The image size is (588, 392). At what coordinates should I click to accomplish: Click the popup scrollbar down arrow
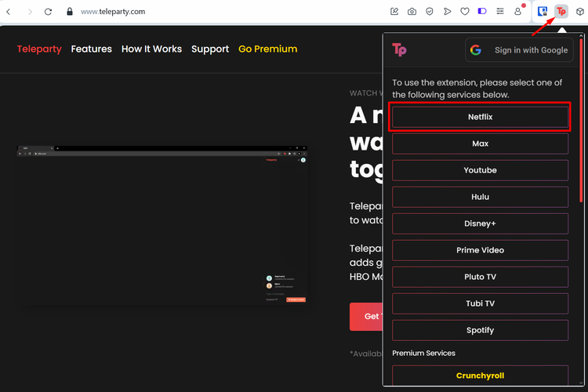pyautogui.click(x=581, y=383)
